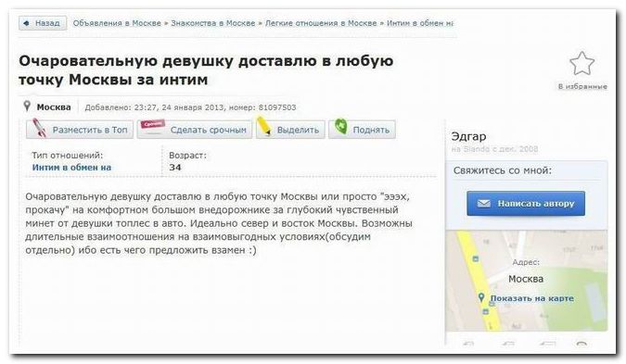Click the Поднять button

pyautogui.click(x=362, y=130)
